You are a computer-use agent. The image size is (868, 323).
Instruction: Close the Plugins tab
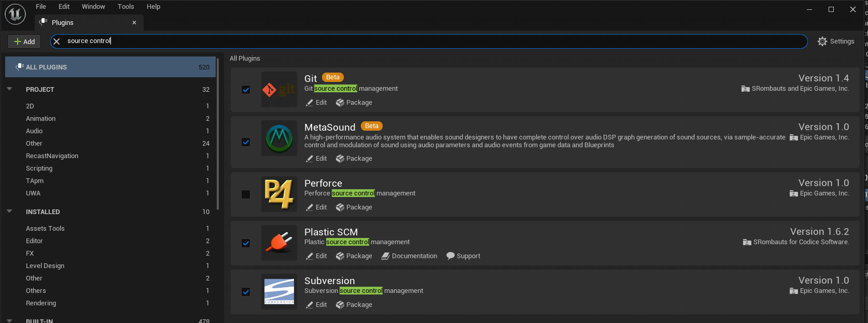coord(134,22)
